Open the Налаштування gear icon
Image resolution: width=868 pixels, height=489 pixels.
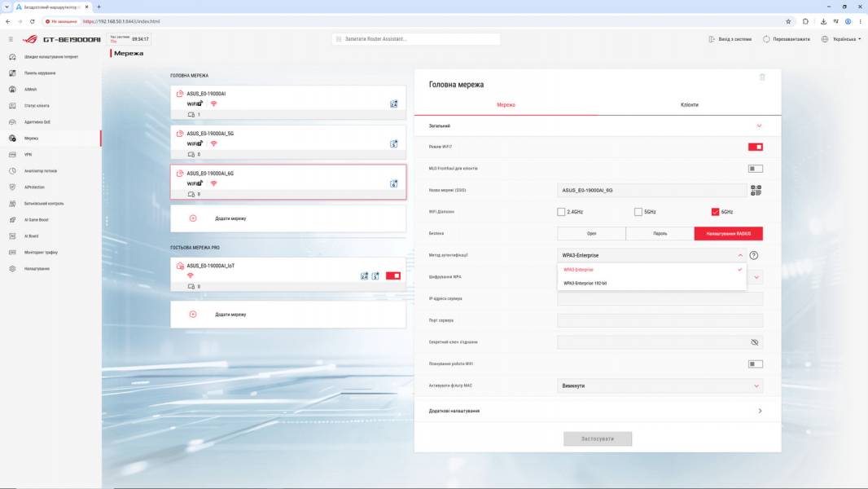(x=12, y=269)
